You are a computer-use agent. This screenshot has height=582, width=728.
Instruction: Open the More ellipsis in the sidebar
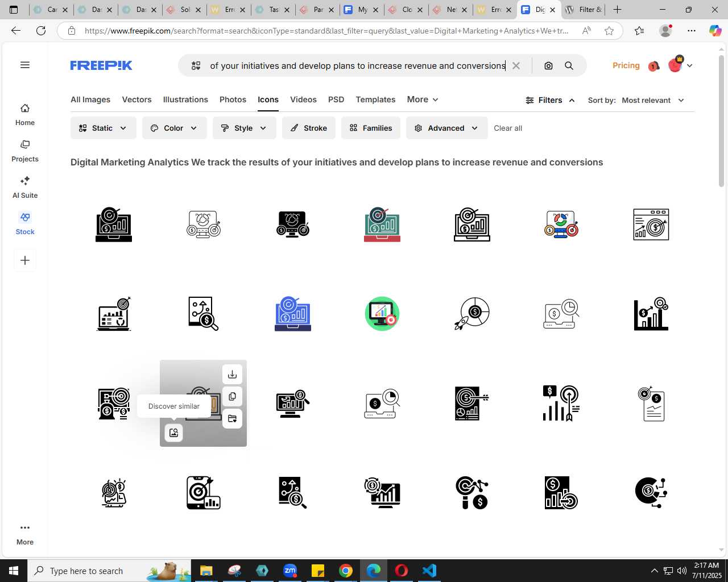(x=25, y=534)
